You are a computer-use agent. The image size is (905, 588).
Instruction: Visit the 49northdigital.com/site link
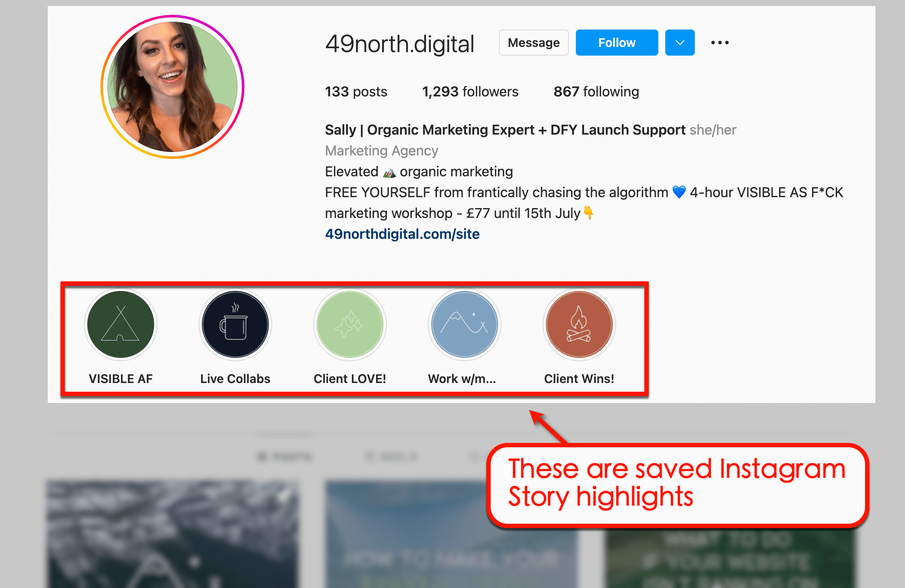(402, 234)
